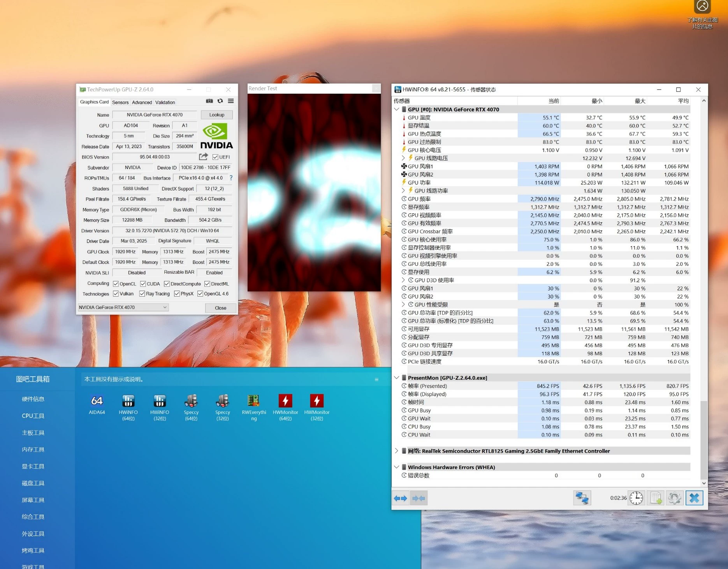Image resolution: width=728 pixels, height=569 pixels.
Task: Switch to the Graphics Card tab
Action: 94,102
